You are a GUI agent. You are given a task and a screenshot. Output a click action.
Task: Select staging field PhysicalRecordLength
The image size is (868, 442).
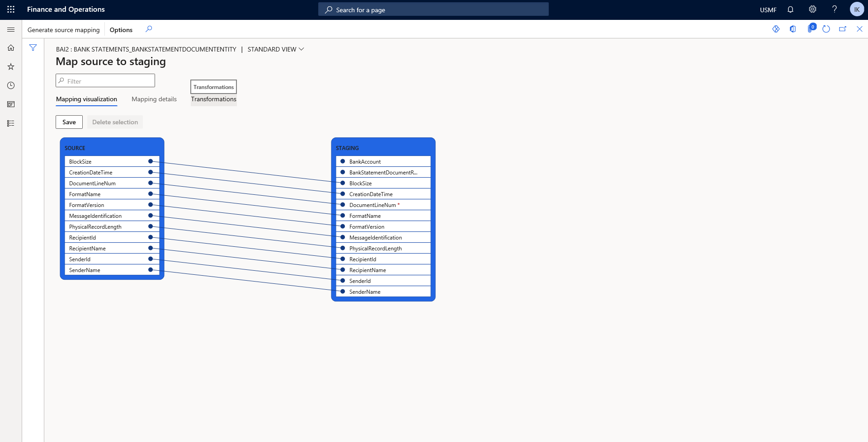[x=383, y=248]
